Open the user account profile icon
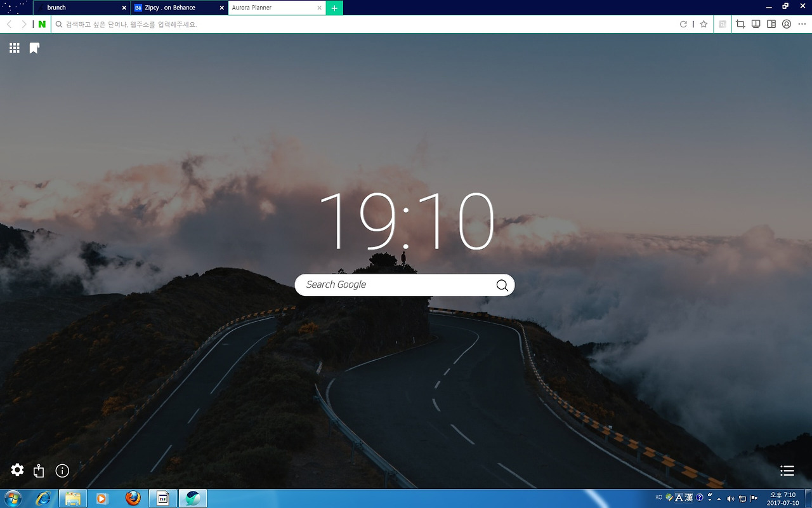This screenshot has width=812, height=508. tap(787, 24)
